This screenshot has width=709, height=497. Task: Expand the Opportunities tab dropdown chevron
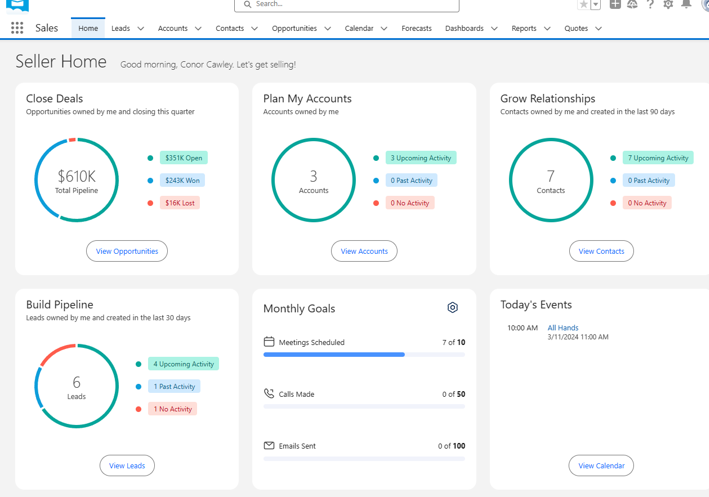click(x=328, y=29)
